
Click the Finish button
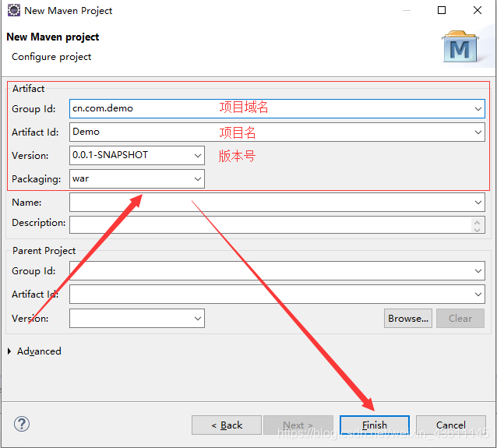coord(375,425)
